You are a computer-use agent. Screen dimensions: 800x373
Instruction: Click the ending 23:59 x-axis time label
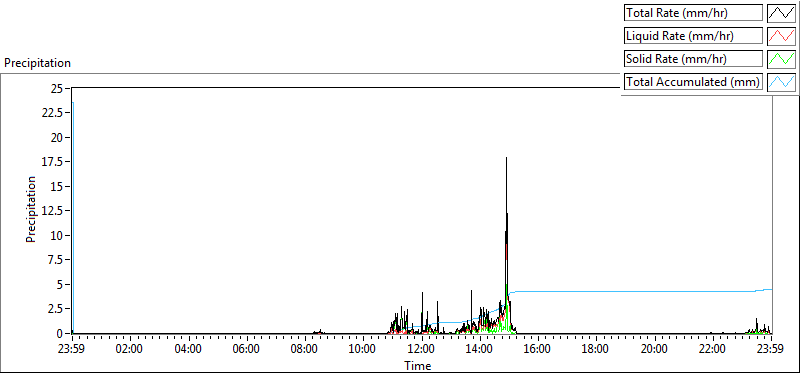point(771,350)
